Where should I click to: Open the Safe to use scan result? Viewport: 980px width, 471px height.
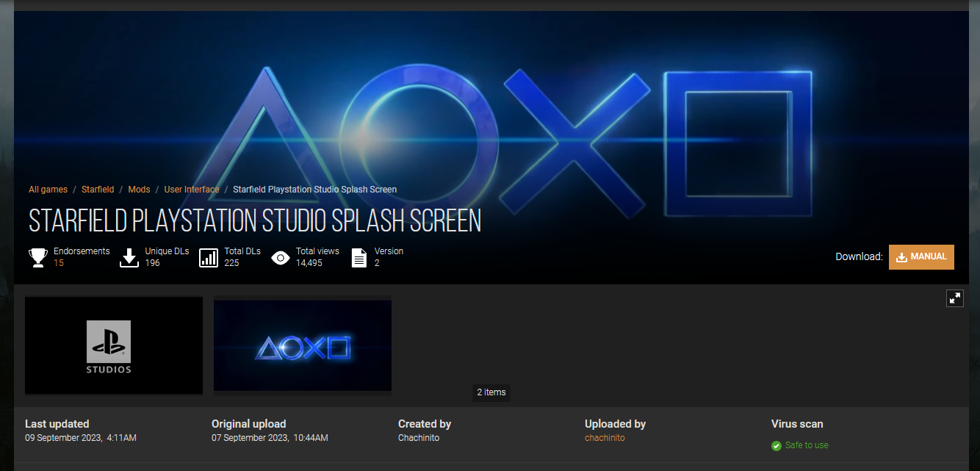(x=807, y=445)
